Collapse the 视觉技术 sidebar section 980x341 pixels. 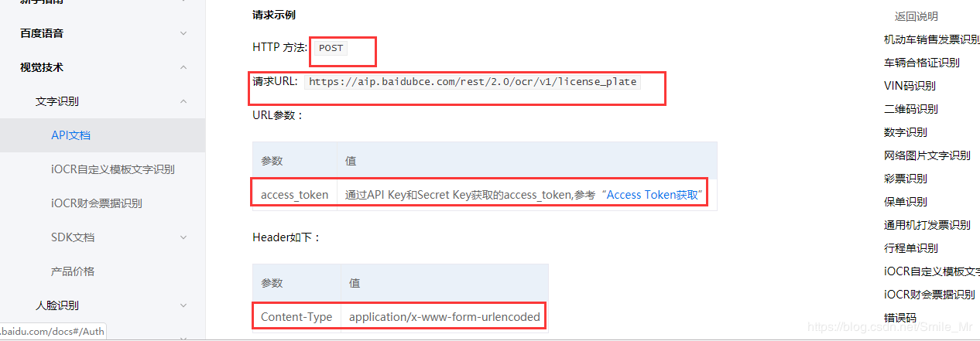[x=183, y=67]
